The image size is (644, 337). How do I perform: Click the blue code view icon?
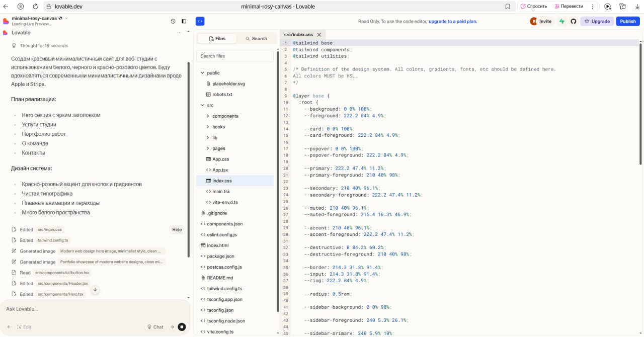(x=200, y=22)
